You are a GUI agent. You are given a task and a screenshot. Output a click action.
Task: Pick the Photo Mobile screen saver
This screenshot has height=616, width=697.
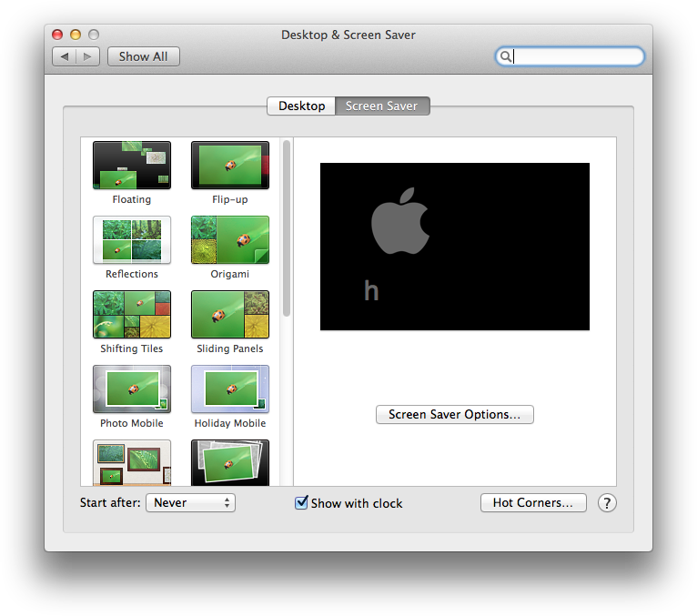click(132, 389)
